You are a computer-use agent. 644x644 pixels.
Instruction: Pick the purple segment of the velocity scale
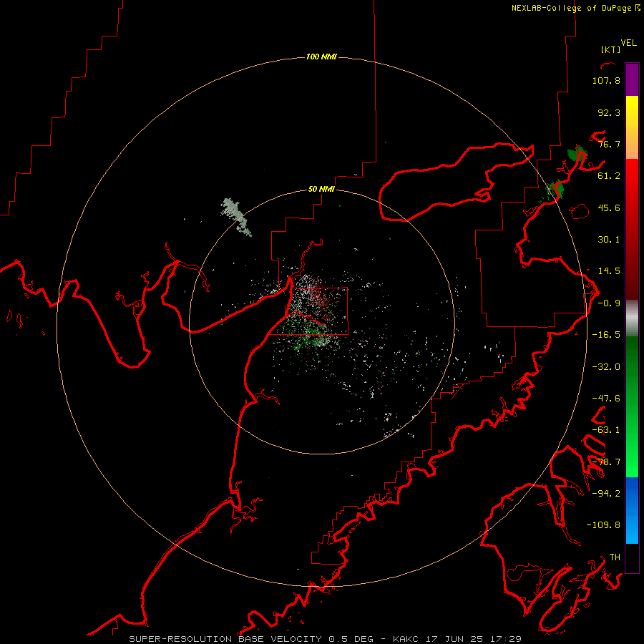click(632, 79)
